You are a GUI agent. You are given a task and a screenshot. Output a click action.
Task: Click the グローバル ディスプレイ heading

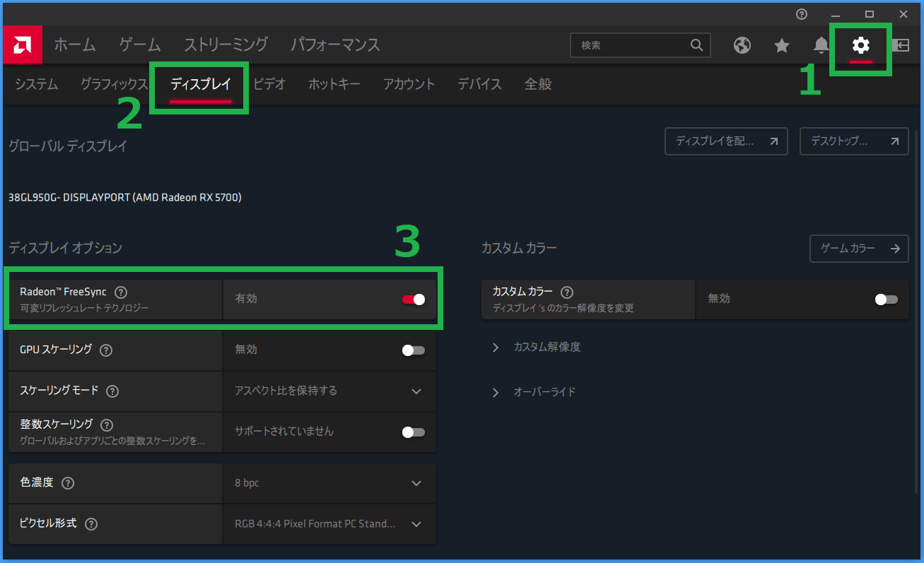point(68,147)
